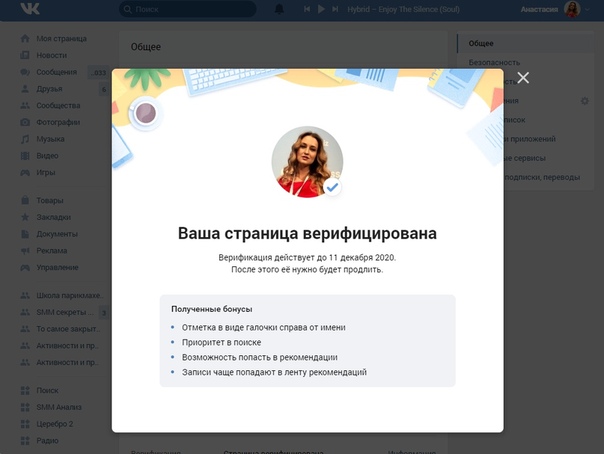The height and width of the screenshot is (454, 604).
Task: Open Документы
Action: coord(57,234)
